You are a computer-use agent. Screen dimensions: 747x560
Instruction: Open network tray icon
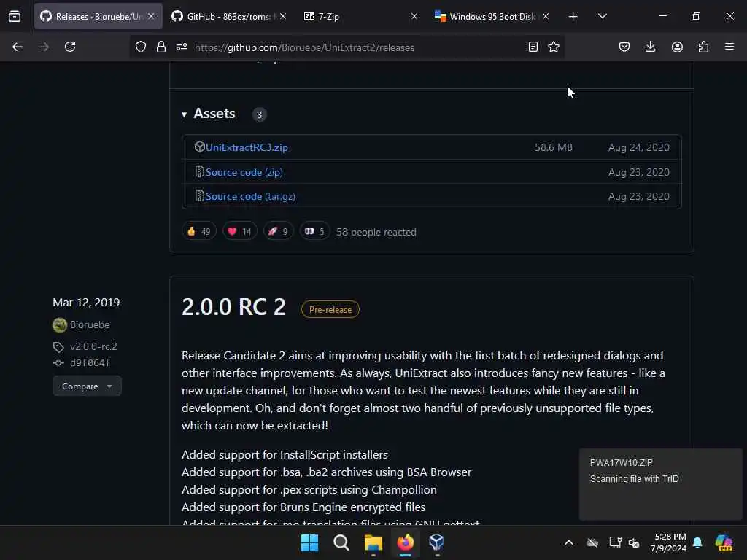pos(615,542)
